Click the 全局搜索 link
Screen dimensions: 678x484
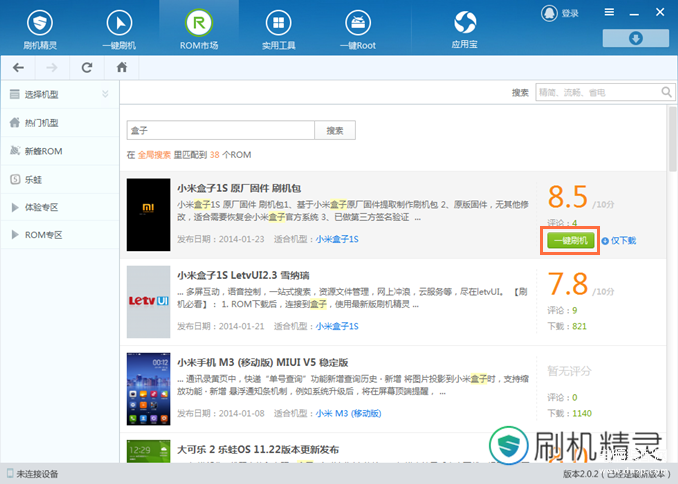[154, 155]
